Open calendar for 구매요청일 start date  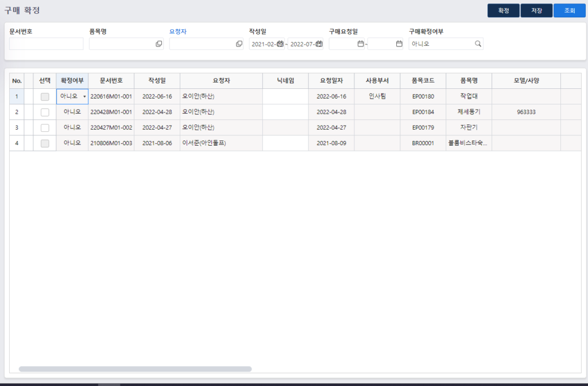click(361, 44)
